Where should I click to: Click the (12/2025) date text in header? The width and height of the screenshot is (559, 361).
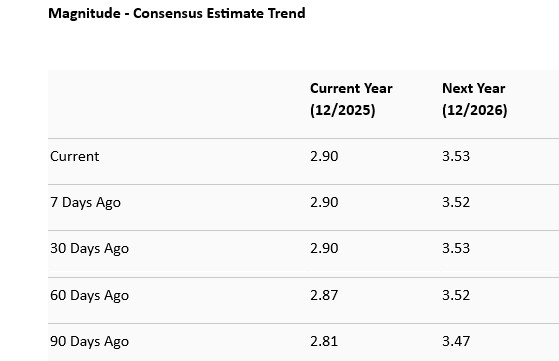coord(343,110)
